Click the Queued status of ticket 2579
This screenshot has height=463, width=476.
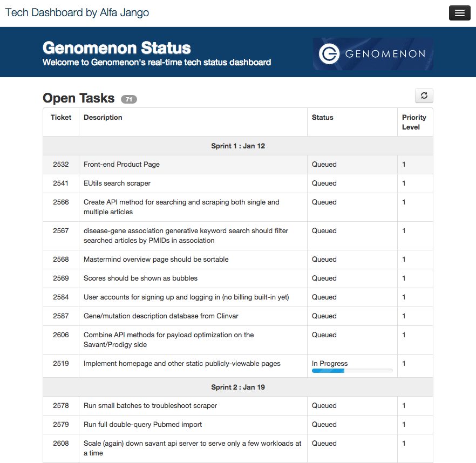coord(324,425)
